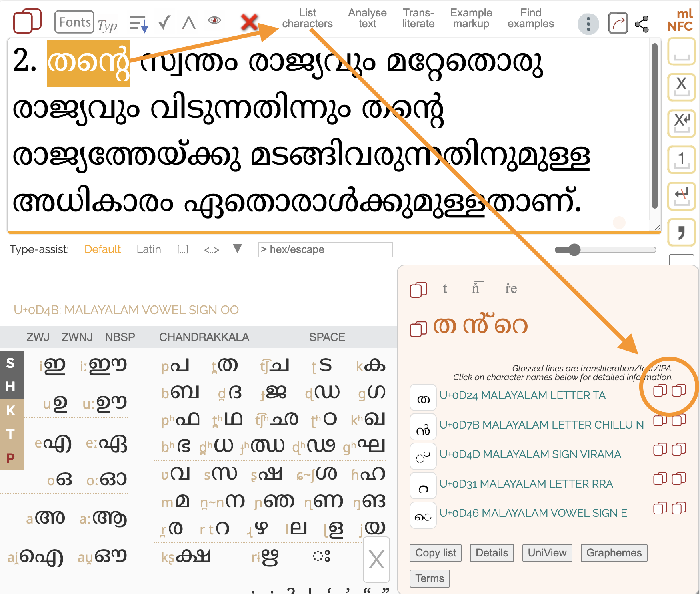Screen dimensions: 700x594
Task: Open the List characters menu
Action: pyautogui.click(x=307, y=18)
